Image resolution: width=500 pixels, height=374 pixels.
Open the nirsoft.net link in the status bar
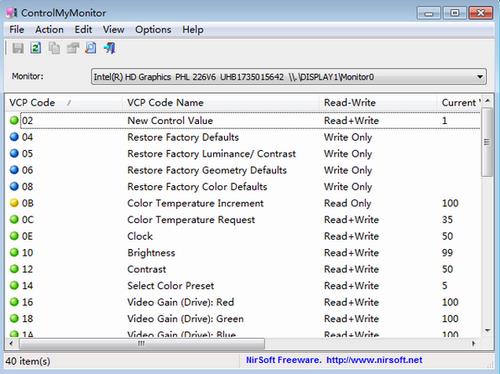click(374, 360)
